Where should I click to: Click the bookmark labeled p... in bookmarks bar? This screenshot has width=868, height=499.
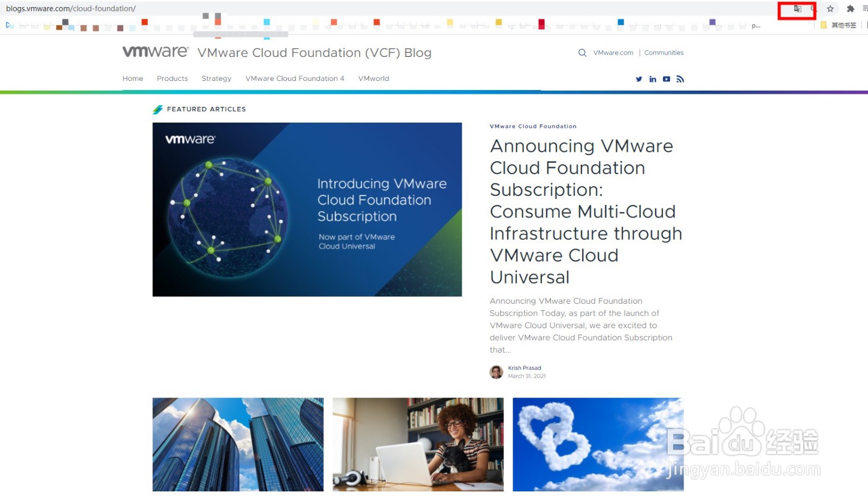pyautogui.click(x=756, y=25)
